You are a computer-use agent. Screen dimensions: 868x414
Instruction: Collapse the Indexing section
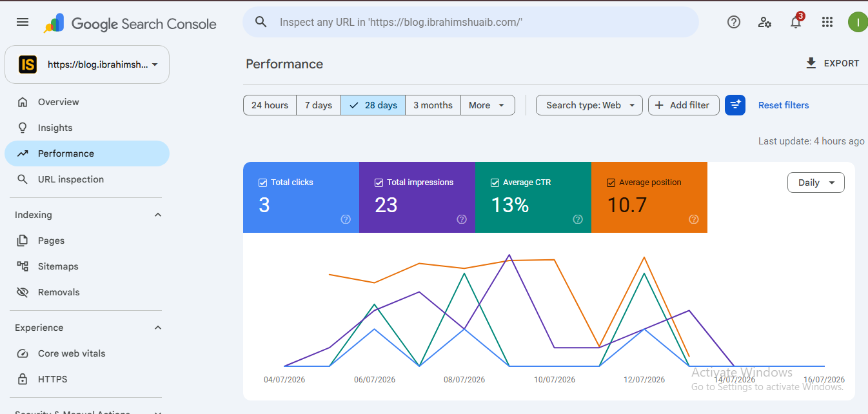[158, 215]
